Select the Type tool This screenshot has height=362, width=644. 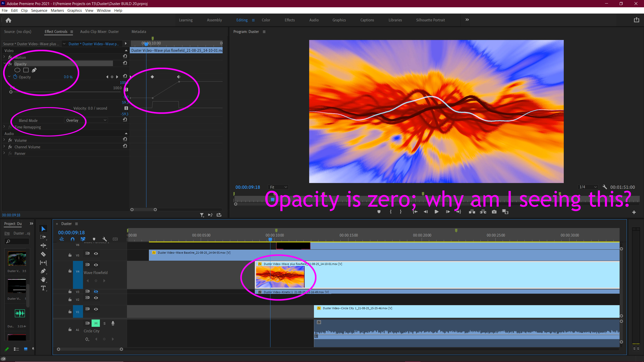[x=43, y=288]
